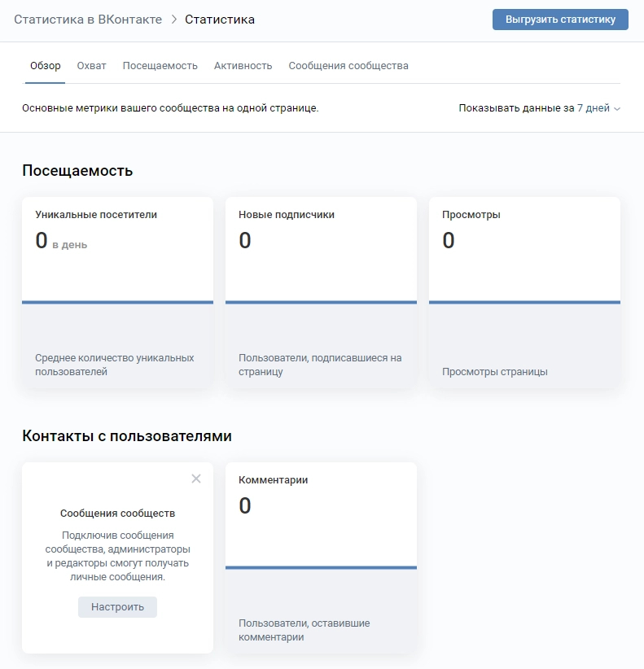Image resolution: width=644 pixels, height=669 pixels.
Task: Switch to the Обзор tab
Action: (x=46, y=66)
